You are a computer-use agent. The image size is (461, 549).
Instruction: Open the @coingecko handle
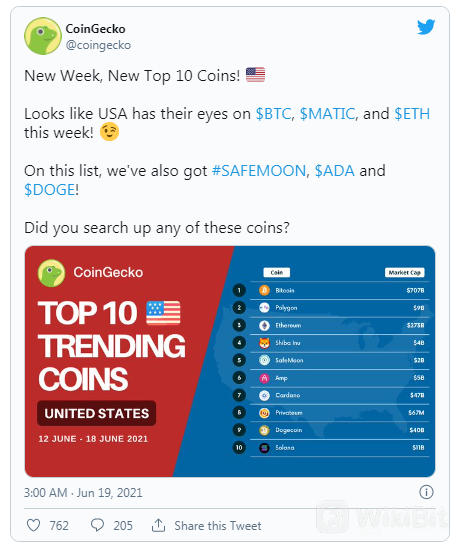tap(98, 45)
